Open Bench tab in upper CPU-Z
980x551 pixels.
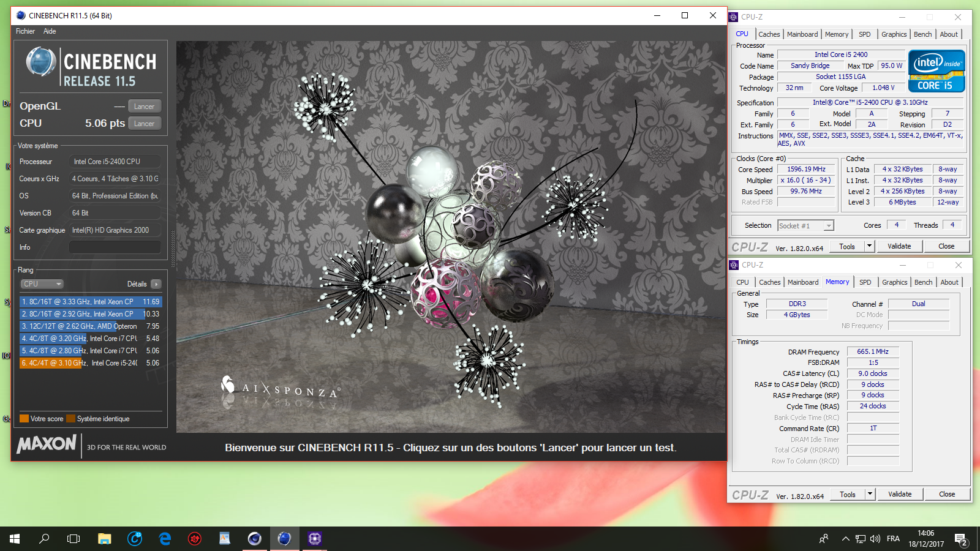923,34
